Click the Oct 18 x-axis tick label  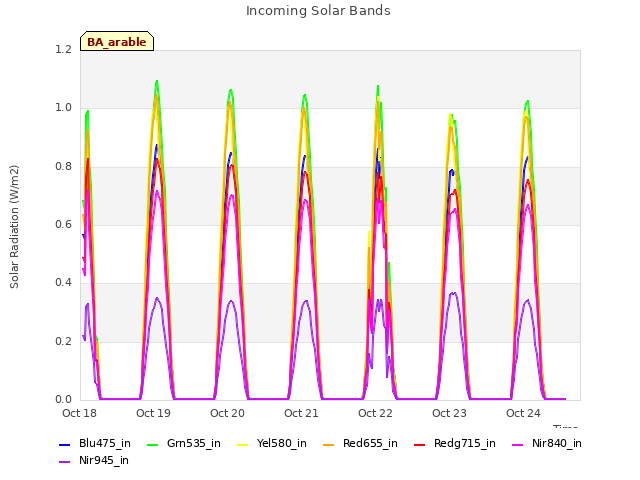tap(79, 413)
